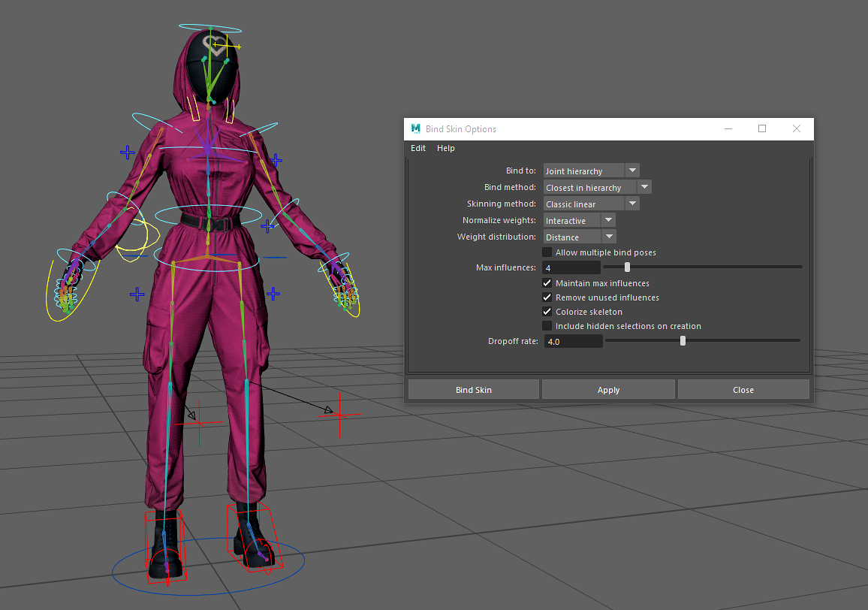The width and height of the screenshot is (868, 610).
Task: Open the Normalize weights dropdown
Action: tap(609, 220)
